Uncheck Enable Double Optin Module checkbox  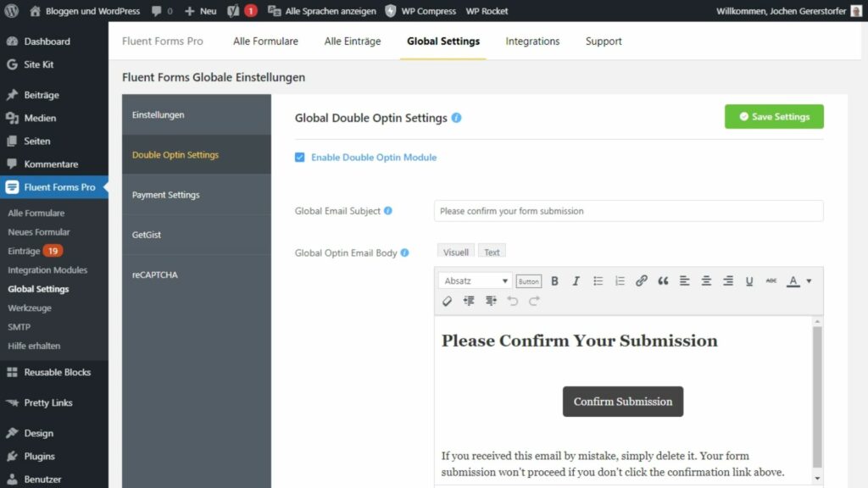pyautogui.click(x=299, y=157)
